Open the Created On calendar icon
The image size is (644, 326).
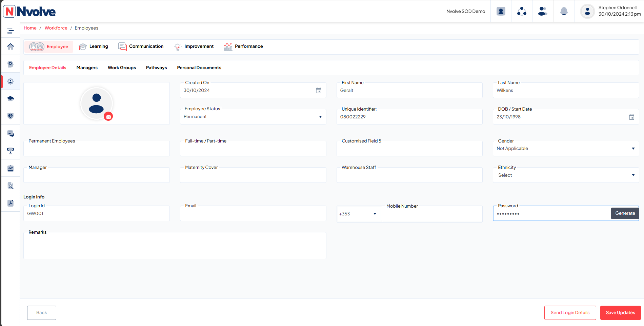coord(319,91)
